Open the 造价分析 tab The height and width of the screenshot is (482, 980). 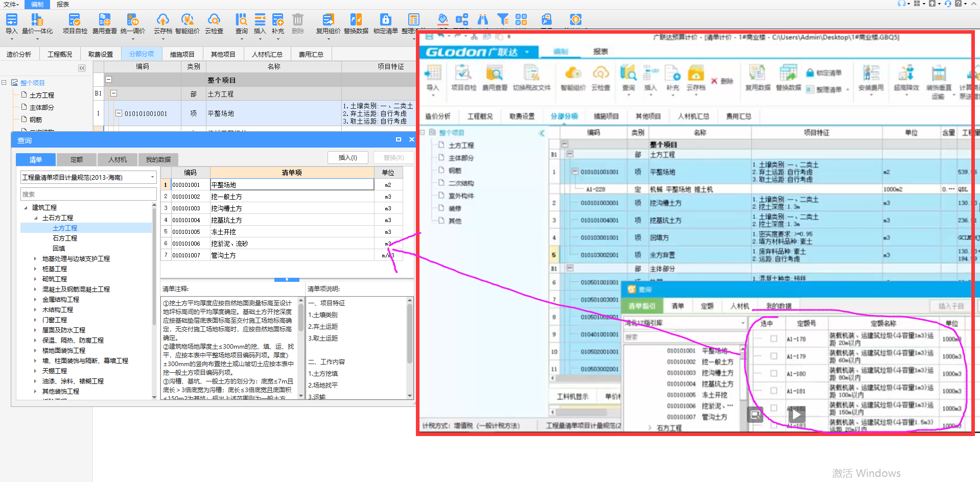(19, 54)
